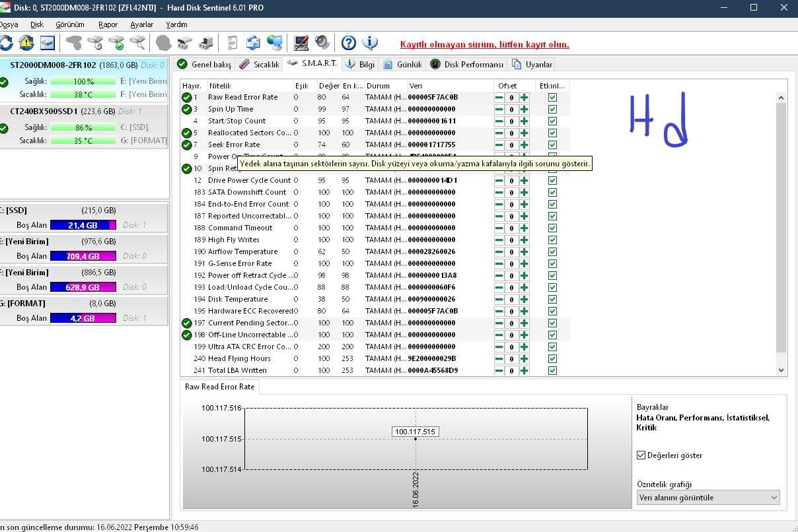Increase the offset for Spin Up Time
This screenshot has height=532, width=798.
tap(524, 109)
